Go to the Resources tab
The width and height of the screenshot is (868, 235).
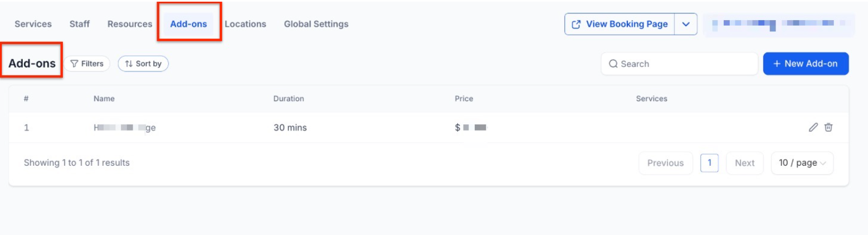pyautogui.click(x=130, y=24)
